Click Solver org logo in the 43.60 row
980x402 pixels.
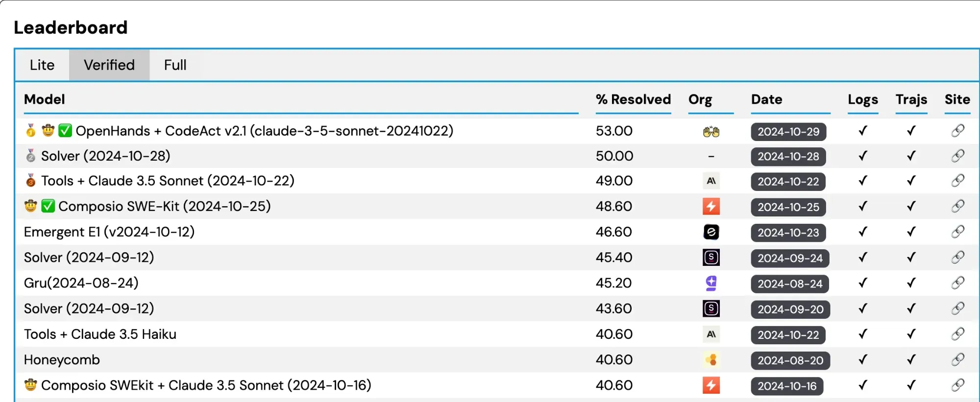click(711, 308)
